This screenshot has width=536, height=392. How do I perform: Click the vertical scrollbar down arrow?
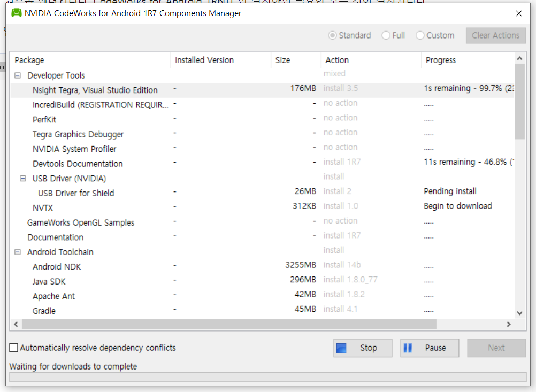[x=519, y=313]
